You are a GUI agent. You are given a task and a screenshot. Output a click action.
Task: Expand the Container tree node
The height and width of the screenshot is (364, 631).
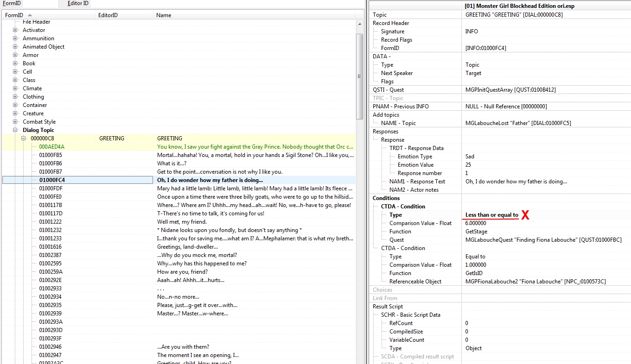coord(15,105)
